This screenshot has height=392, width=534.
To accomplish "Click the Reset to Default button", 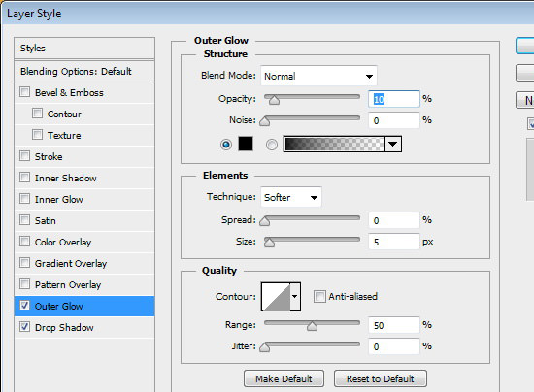I will point(380,378).
